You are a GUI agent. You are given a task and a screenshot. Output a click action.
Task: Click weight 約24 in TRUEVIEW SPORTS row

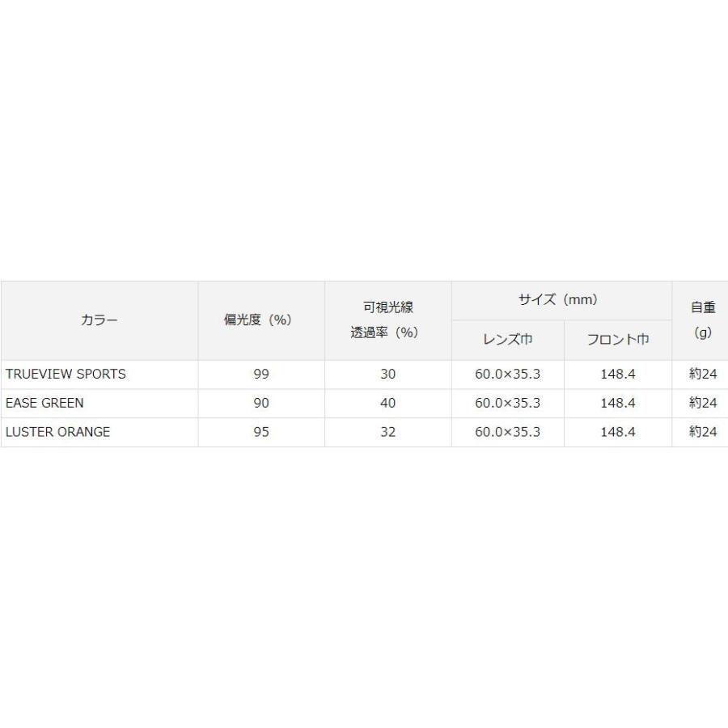click(702, 375)
